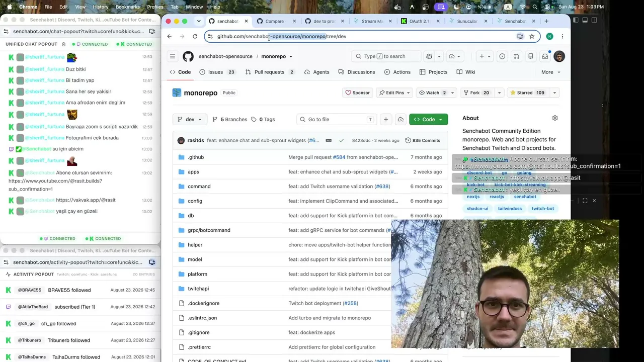Expand the star lists dropdown arrow
This screenshot has height=362, width=644.
point(554,93)
